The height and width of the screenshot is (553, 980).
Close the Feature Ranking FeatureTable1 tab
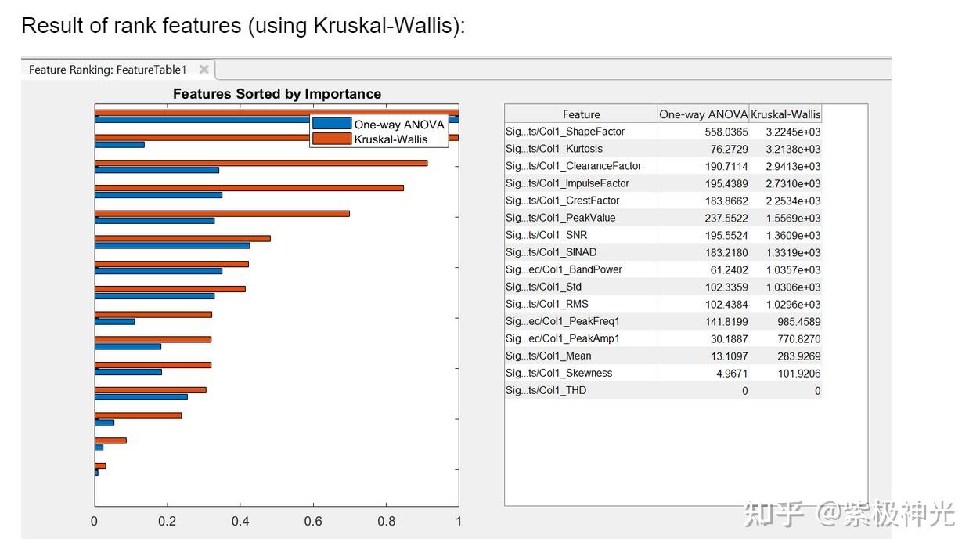coord(204,70)
